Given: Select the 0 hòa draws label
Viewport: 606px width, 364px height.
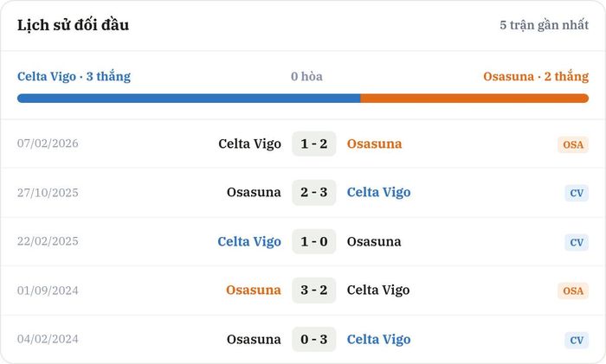Looking at the screenshot, I should tap(306, 76).
